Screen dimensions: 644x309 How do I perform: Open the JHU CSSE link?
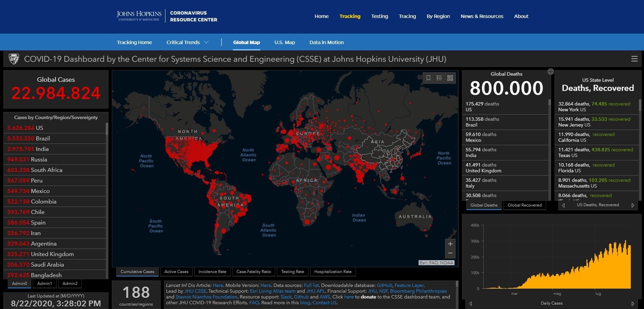point(195,291)
